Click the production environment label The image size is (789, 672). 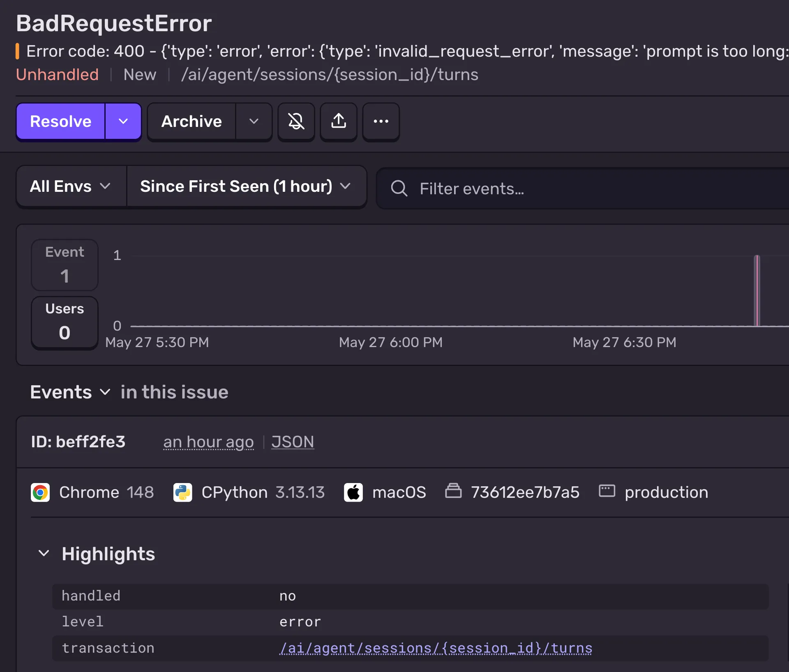click(667, 492)
